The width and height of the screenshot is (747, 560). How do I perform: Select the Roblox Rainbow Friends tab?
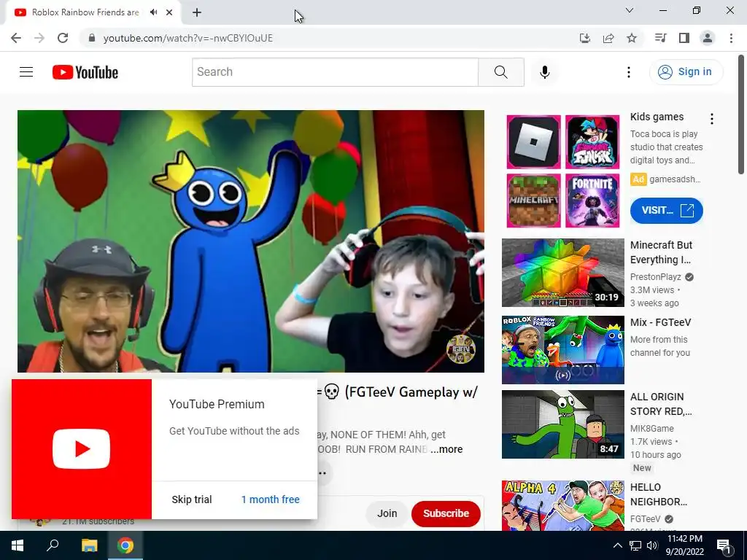[x=85, y=12]
